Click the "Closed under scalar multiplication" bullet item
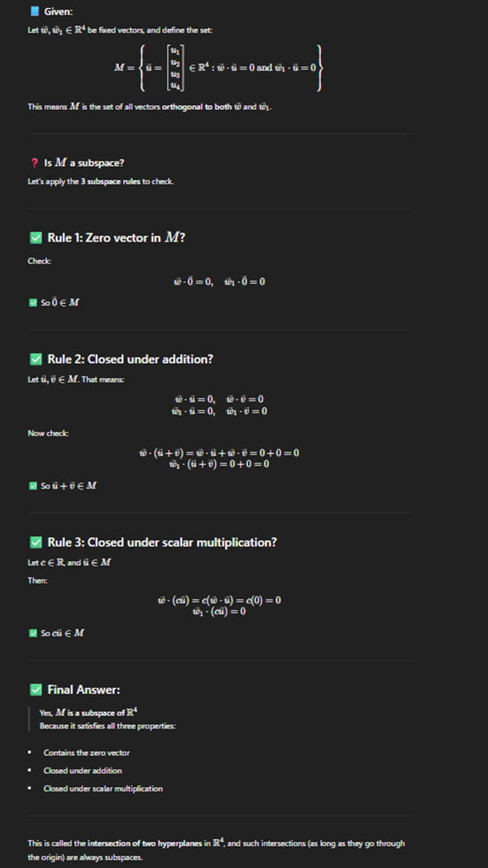488x868 pixels. click(103, 788)
